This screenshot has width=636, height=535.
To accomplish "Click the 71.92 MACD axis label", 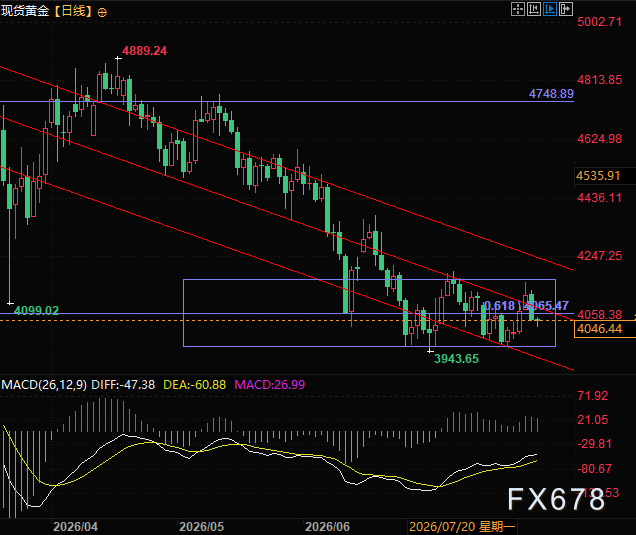I will tap(593, 395).
